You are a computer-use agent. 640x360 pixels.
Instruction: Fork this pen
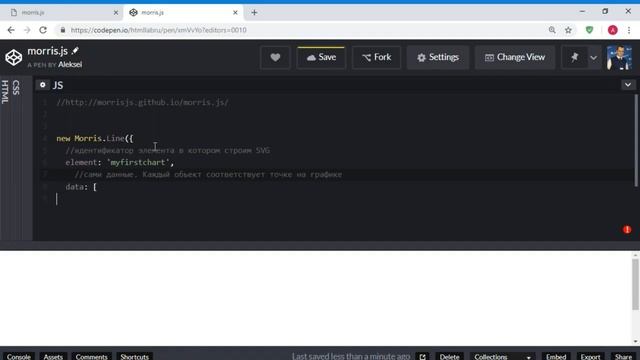[x=376, y=58]
